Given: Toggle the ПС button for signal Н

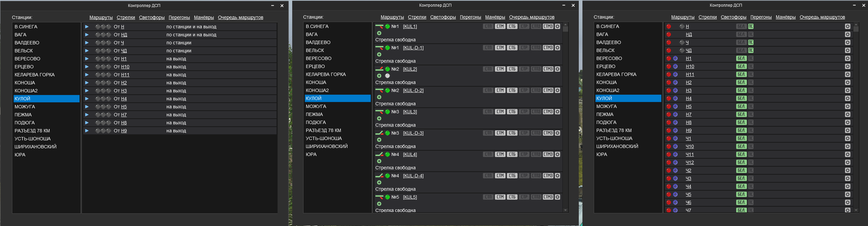Looking at the screenshot, I should pos(751,26).
